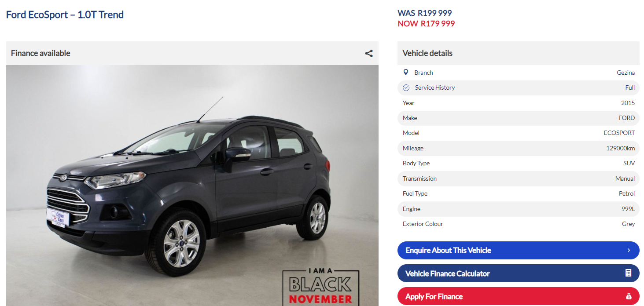Screen dimensions: 644x306
Task: Click the struck-through WAS R199 999 price
Action: point(425,13)
